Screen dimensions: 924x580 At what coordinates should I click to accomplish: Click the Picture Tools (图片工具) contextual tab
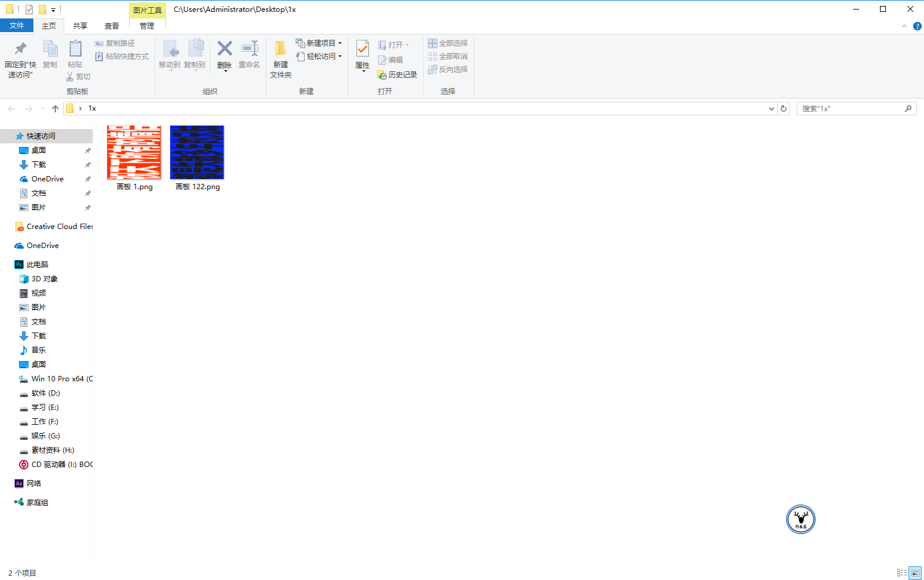click(x=148, y=10)
